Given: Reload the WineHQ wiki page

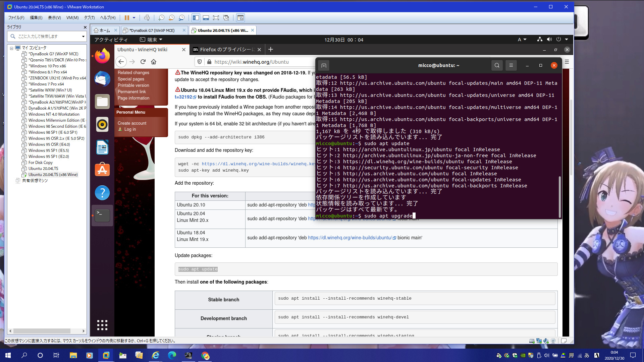Looking at the screenshot, I should (x=143, y=62).
